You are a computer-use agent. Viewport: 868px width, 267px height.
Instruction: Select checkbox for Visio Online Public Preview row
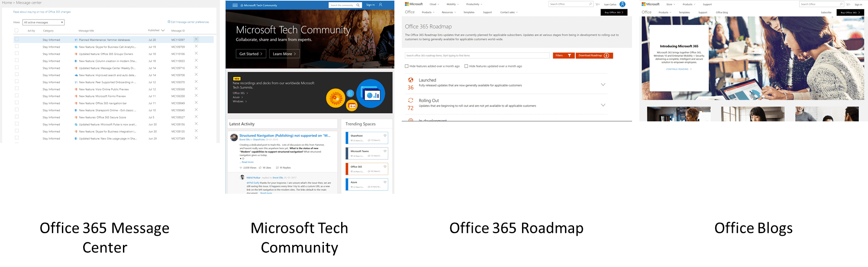coord(17,89)
